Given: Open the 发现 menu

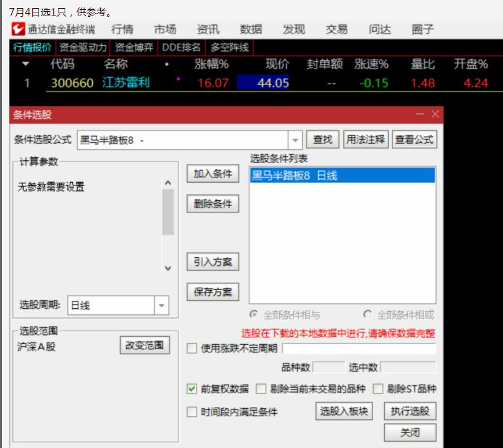Looking at the screenshot, I should click(294, 29).
